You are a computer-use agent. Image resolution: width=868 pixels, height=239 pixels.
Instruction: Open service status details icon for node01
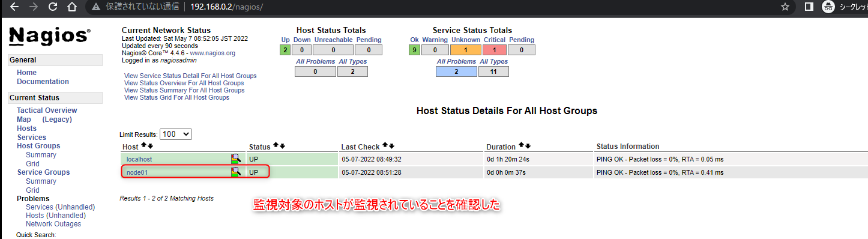point(236,172)
